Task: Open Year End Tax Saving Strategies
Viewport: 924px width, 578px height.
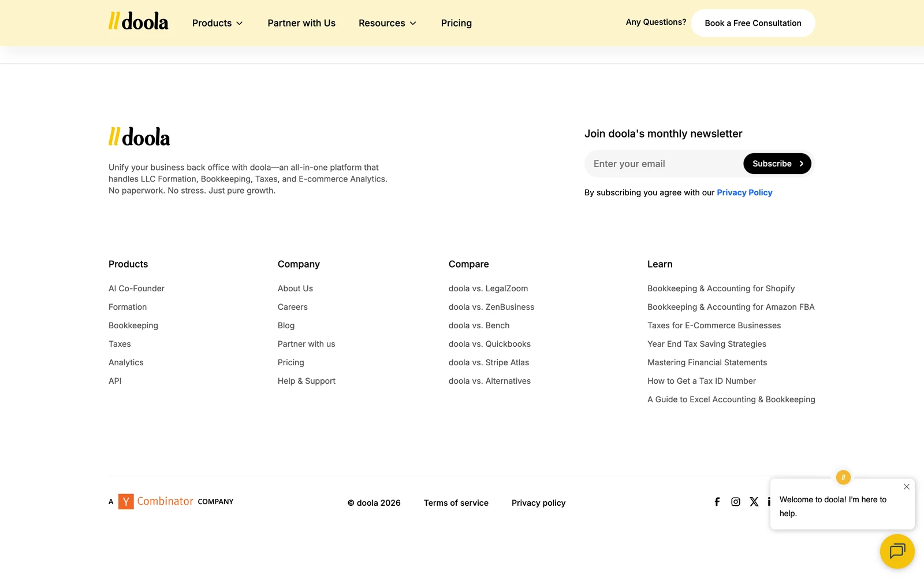Action: (x=707, y=344)
